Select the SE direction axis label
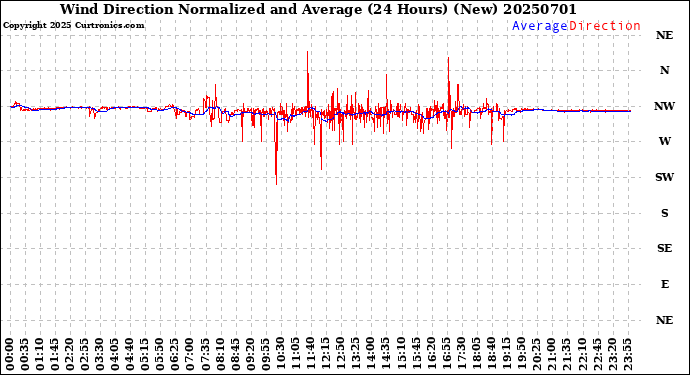The width and height of the screenshot is (690, 375). tap(664, 249)
